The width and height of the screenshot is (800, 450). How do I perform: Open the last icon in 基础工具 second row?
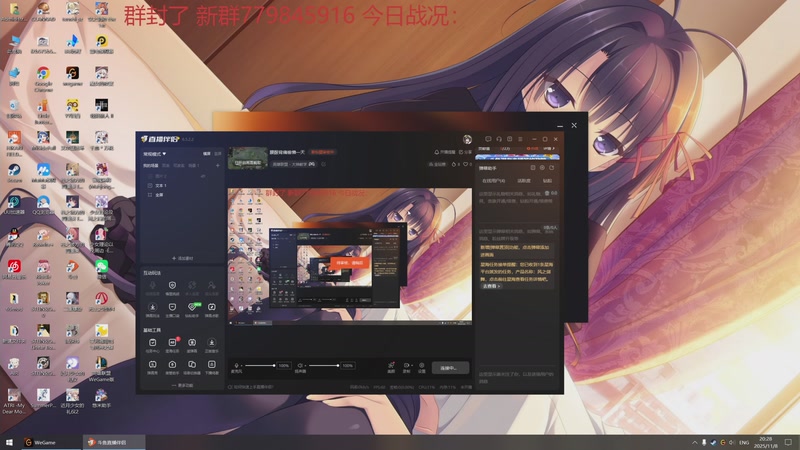[x=212, y=367]
